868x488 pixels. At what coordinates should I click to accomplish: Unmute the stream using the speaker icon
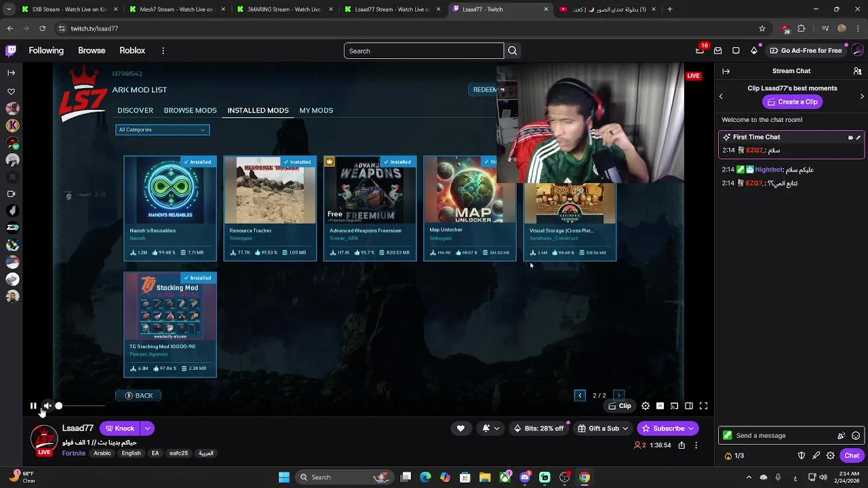pos(47,406)
